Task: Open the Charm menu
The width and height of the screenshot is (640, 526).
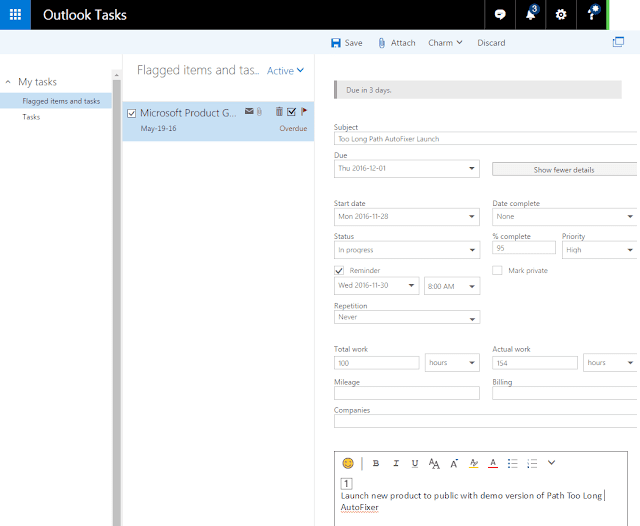Action: tap(445, 43)
